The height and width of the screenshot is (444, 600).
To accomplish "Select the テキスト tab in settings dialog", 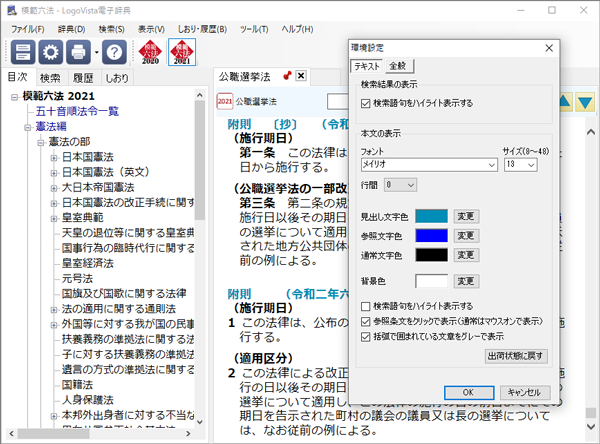I will point(367,66).
